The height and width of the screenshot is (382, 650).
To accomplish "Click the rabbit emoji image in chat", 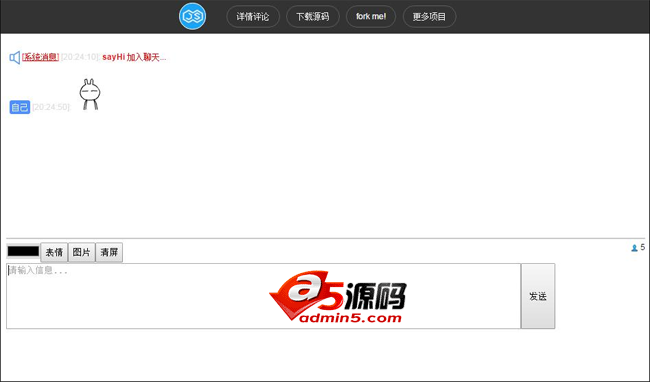I will (x=90, y=94).
